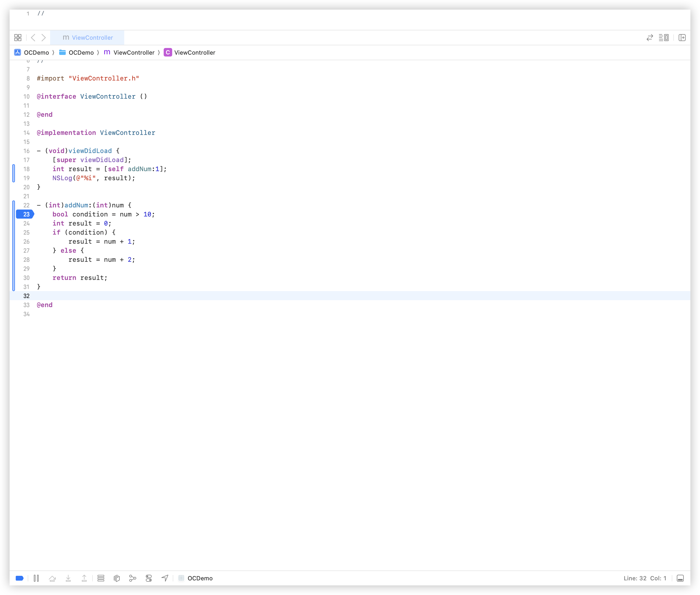Click the Simulate Location arrow icon
The width and height of the screenshot is (700, 595).
[165, 578]
